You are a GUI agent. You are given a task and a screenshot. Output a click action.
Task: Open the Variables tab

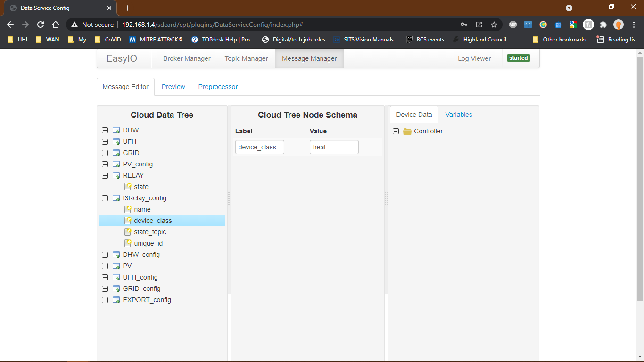(459, 114)
